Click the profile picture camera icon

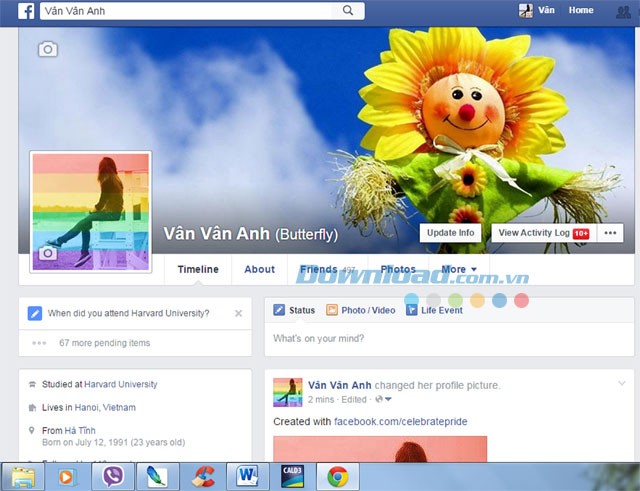(x=46, y=254)
